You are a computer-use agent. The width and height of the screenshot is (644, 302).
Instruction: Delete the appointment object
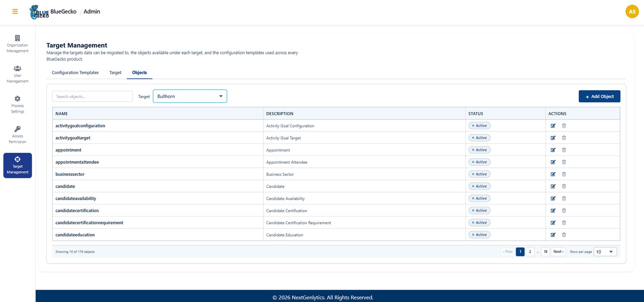click(564, 150)
